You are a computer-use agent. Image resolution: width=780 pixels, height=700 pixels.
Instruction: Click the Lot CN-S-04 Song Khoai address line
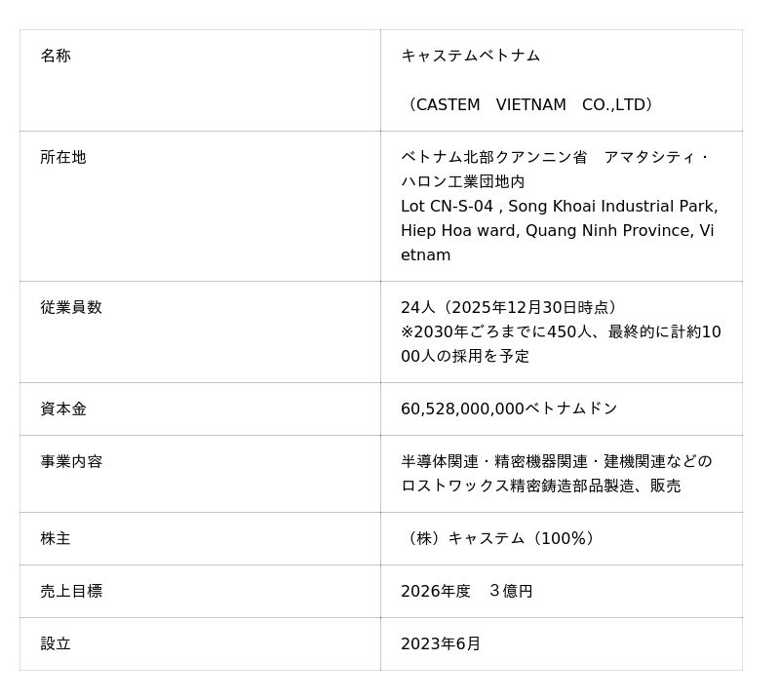(559, 206)
